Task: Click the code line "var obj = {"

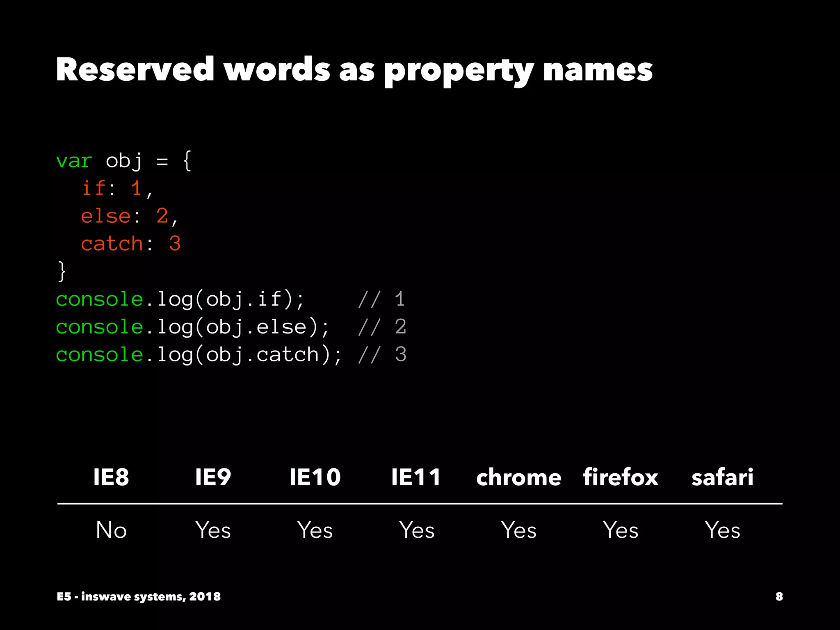Action: click(x=123, y=161)
